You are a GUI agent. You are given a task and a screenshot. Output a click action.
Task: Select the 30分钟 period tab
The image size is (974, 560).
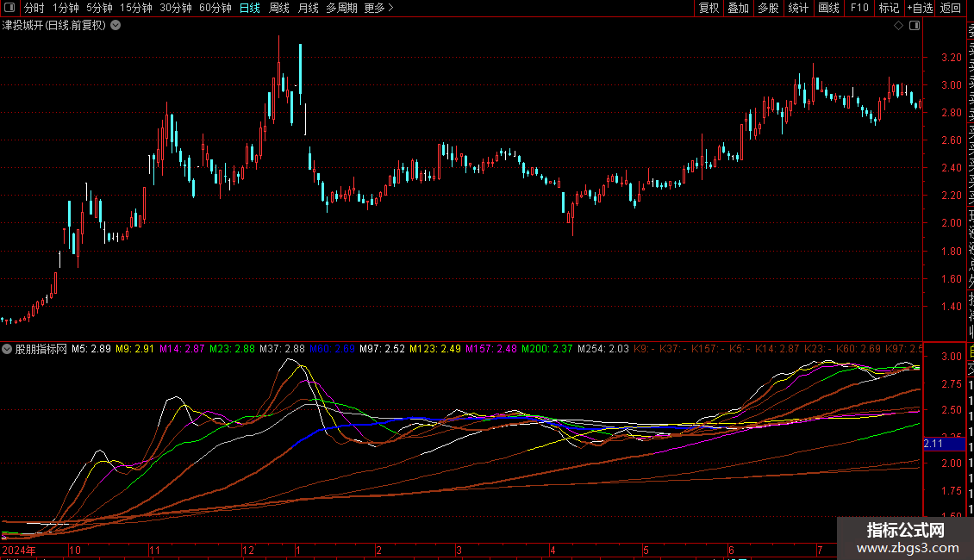point(175,8)
